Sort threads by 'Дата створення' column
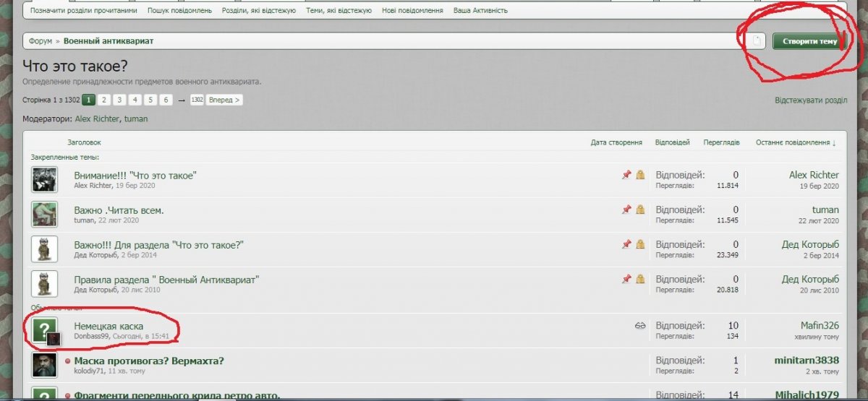Image resolution: width=868 pixels, height=401 pixels. (x=616, y=142)
